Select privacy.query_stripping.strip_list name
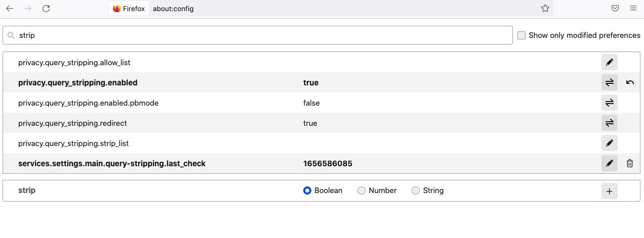The width and height of the screenshot is (644, 238). coord(73,144)
